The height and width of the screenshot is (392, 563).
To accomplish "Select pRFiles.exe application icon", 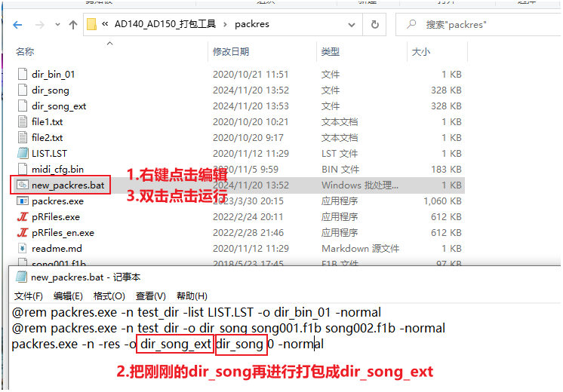I will click(22, 216).
